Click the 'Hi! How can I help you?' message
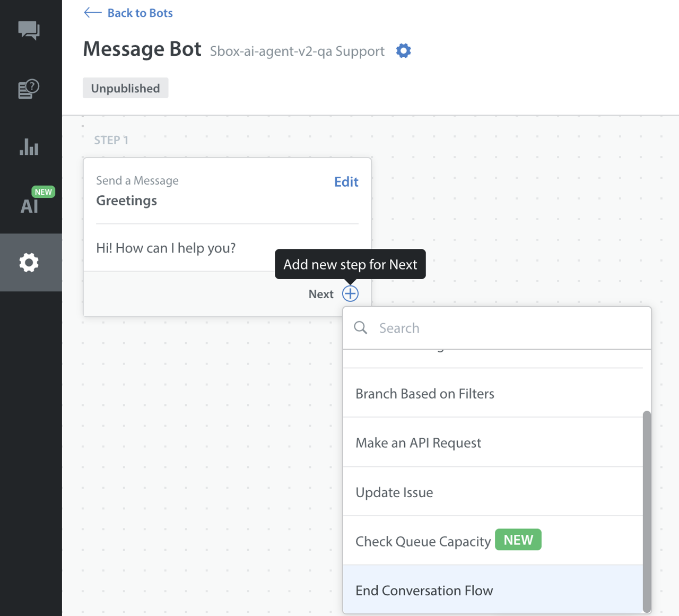679x616 pixels. pos(166,248)
